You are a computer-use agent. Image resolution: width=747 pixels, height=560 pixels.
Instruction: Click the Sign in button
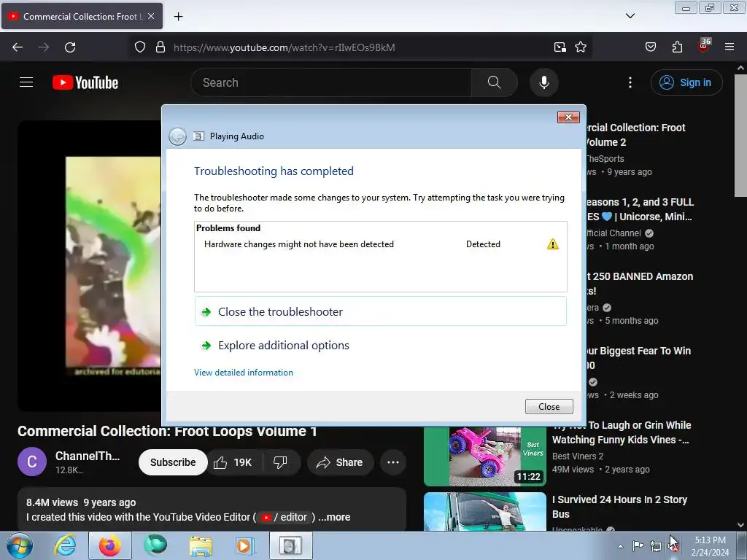(x=686, y=82)
